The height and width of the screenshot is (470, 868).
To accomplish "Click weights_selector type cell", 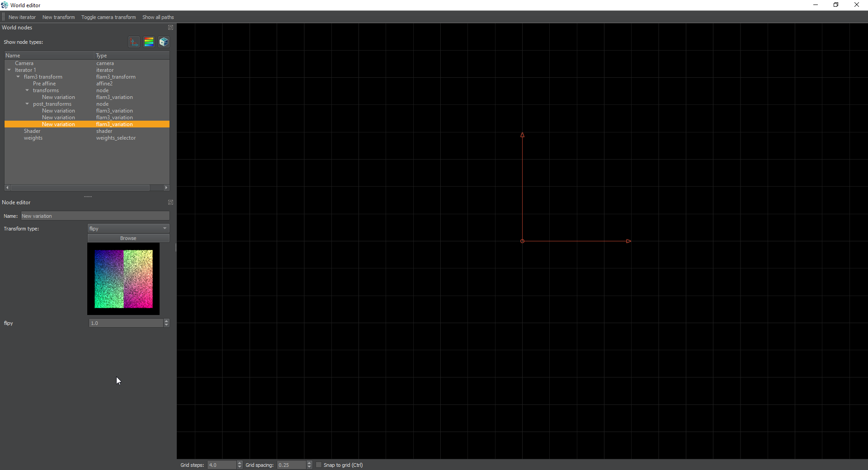I will coord(116,138).
